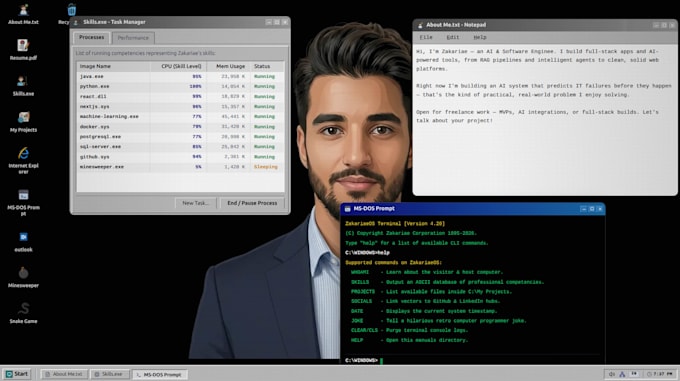The width and height of the screenshot is (680, 381).
Task: Switch to About Me.txt taskbar button
Action: pos(64,374)
